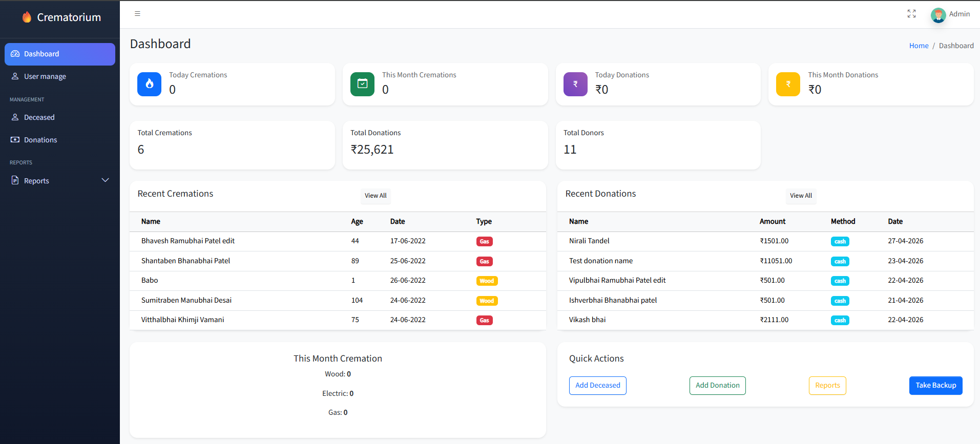The image size is (980, 444).
Task: Open User manage in the sidebar
Action: (x=60, y=76)
